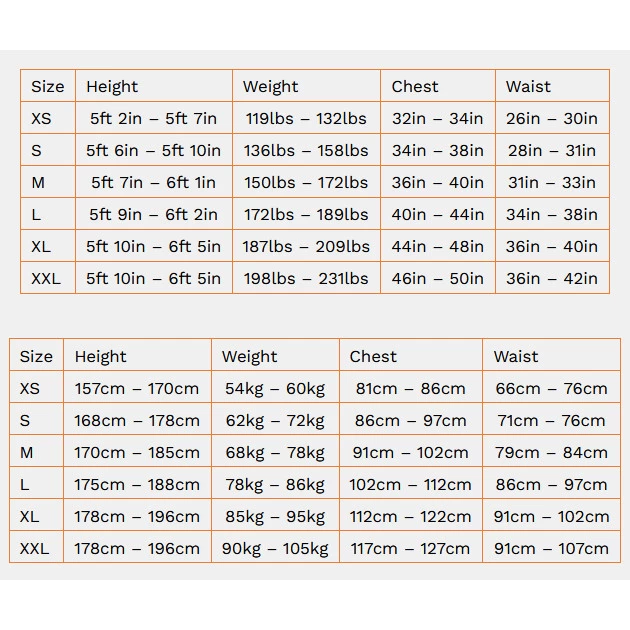Click the waist cell 86cm – 97cm
The width and height of the screenshot is (630, 630).
click(551, 484)
